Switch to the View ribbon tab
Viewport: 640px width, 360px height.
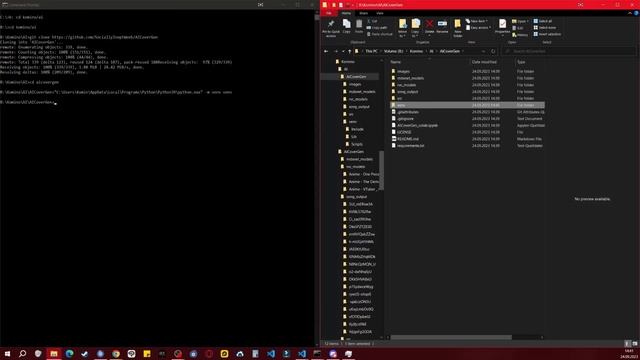(380, 13)
